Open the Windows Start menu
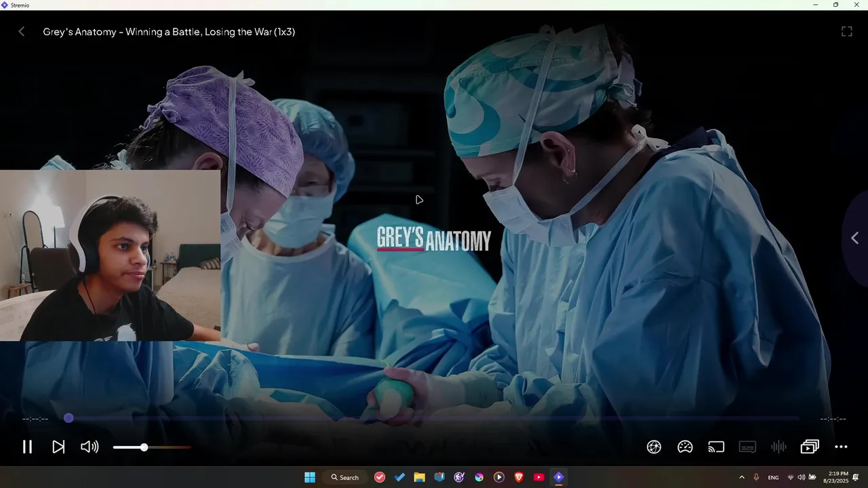The image size is (868, 488). click(310, 477)
